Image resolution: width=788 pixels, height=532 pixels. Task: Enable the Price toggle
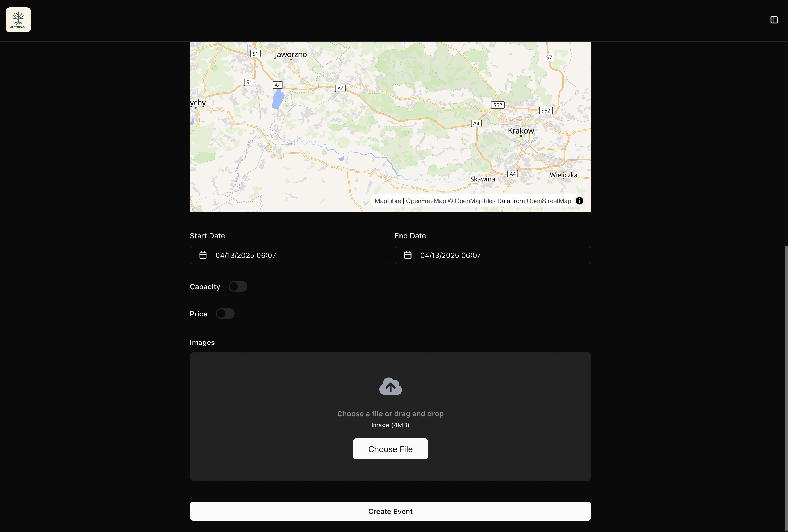point(225,314)
